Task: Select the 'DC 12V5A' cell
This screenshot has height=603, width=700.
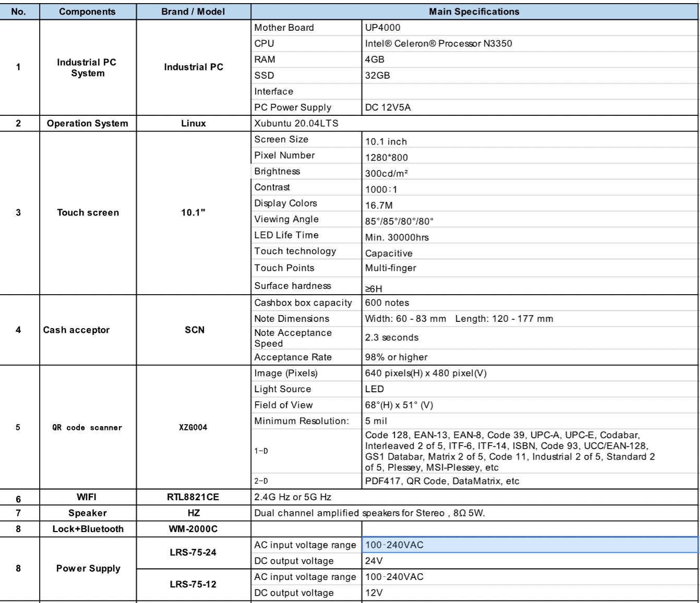Action: pyautogui.click(x=530, y=107)
